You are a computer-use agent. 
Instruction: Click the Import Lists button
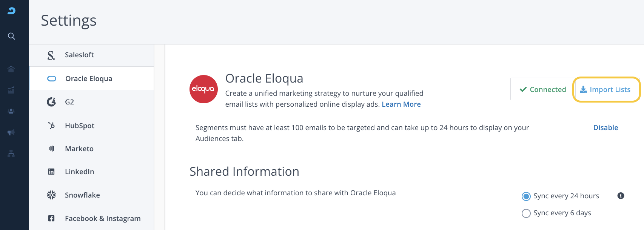606,89
